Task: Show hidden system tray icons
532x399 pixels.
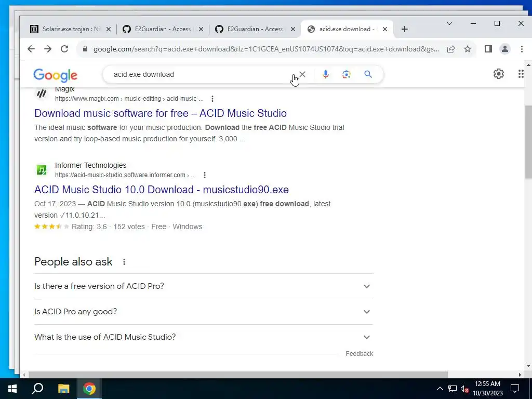Action: (440, 389)
